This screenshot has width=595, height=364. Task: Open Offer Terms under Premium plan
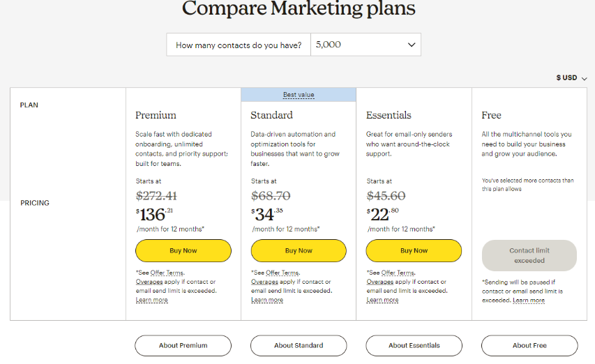pos(167,273)
